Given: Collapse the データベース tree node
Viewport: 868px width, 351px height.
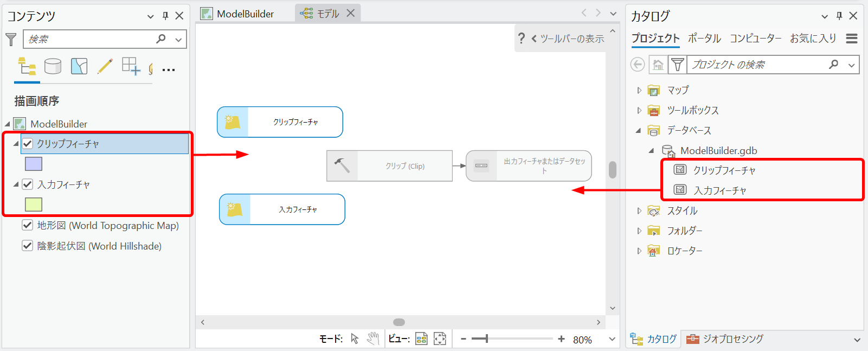Looking at the screenshot, I should [x=639, y=130].
